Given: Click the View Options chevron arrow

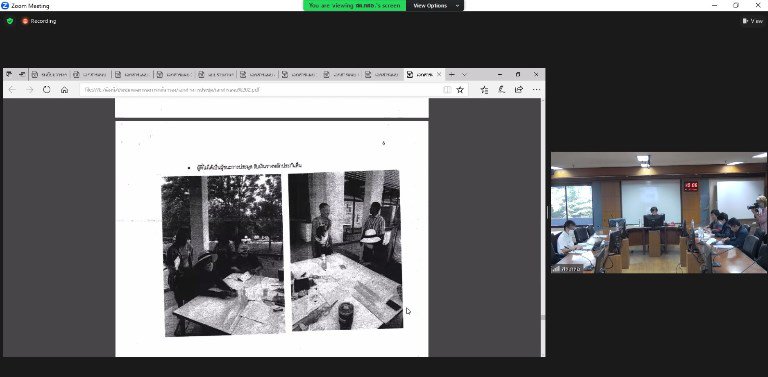Looking at the screenshot, I should click(x=457, y=6).
